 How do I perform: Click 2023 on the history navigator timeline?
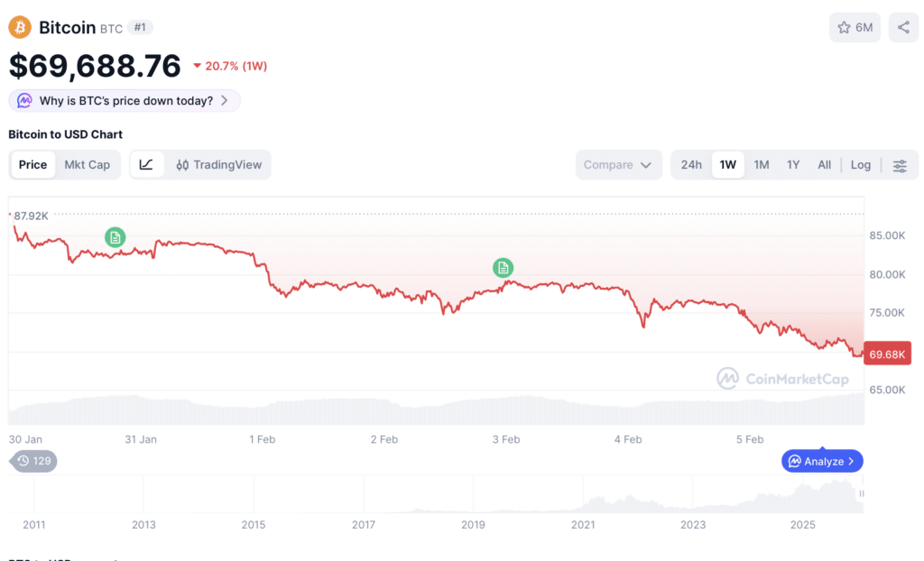693,524
